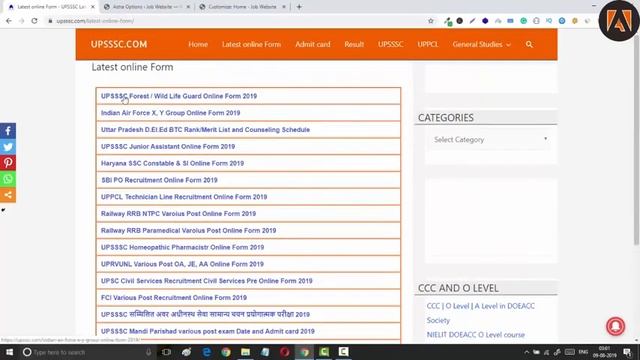
Task: Open SBI PO Recruitment Online Form link
Action: click(159, 180)
